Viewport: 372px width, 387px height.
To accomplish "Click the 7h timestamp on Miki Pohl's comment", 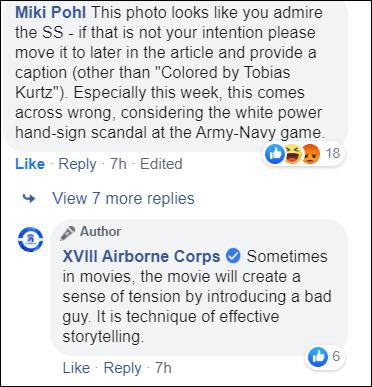I will pyautogui.click(x=118, y=164).
